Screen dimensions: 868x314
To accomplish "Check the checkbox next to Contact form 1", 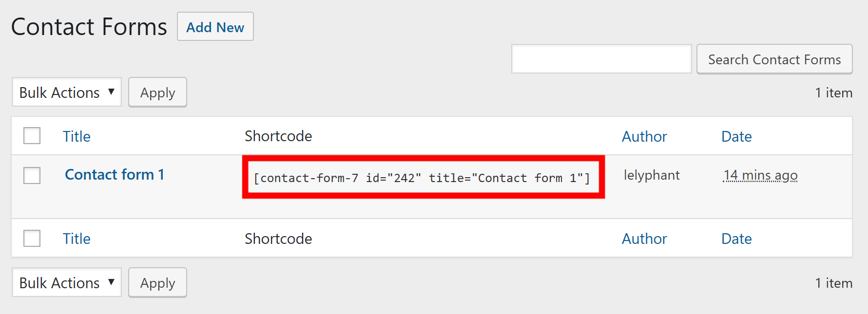I will click(32, 176).
